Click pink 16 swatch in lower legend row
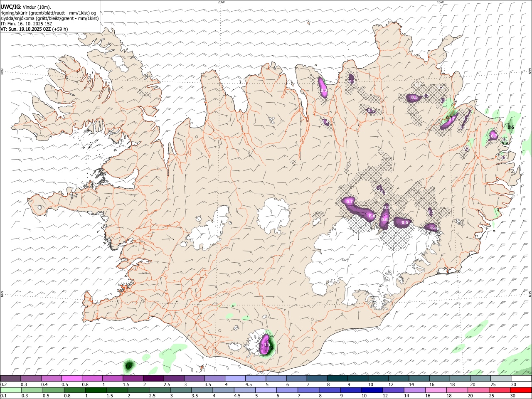This screenshot has width=532, height=399. pyautogui.click(x=436, y=390)
